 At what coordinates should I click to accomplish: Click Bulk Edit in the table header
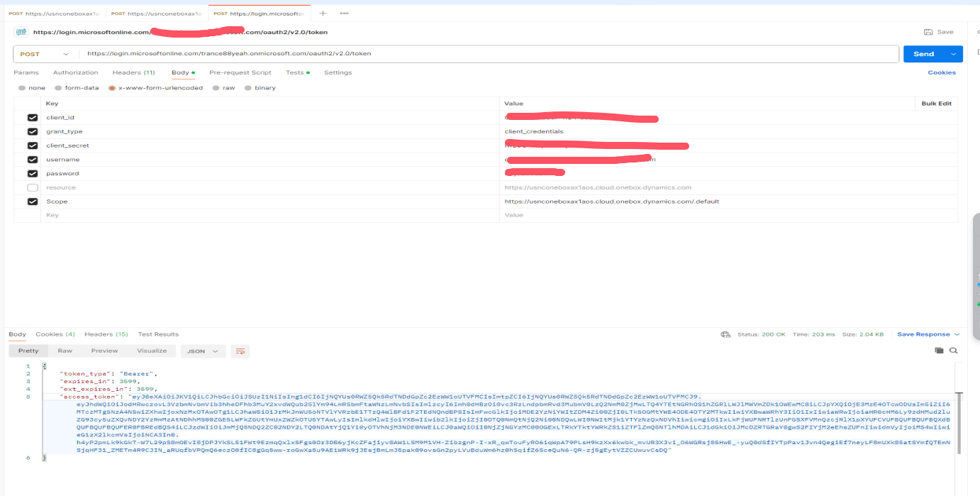point(936,104)
